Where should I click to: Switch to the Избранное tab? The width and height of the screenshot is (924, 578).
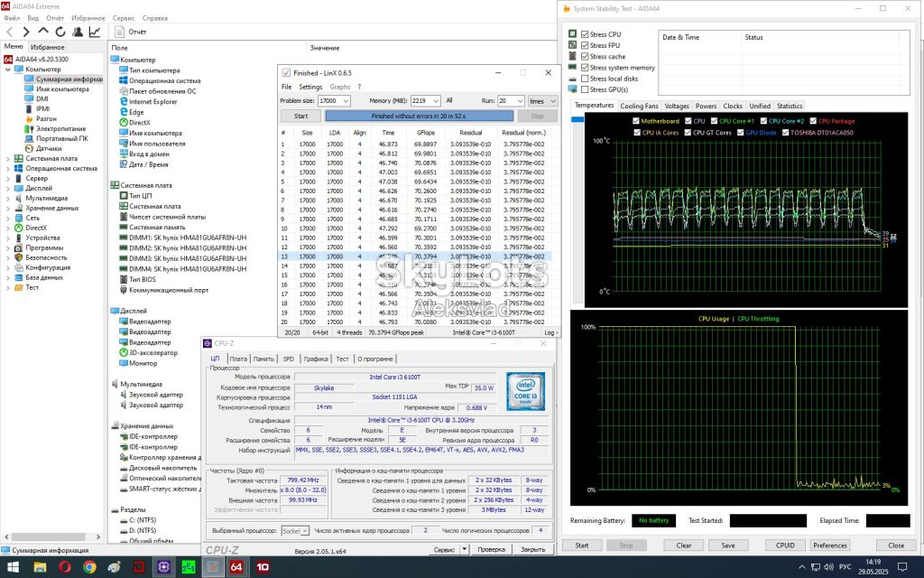coord(47,47)
